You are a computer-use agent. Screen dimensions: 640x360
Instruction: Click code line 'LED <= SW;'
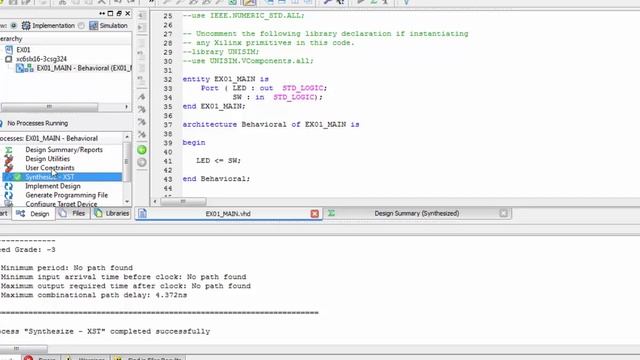(x=218, y=161)
